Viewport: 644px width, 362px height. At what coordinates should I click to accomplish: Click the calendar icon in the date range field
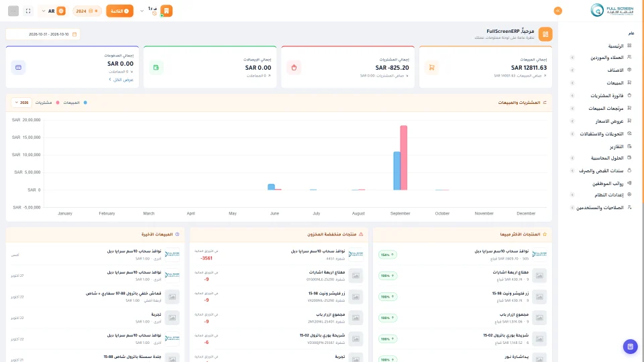(74, 34)
